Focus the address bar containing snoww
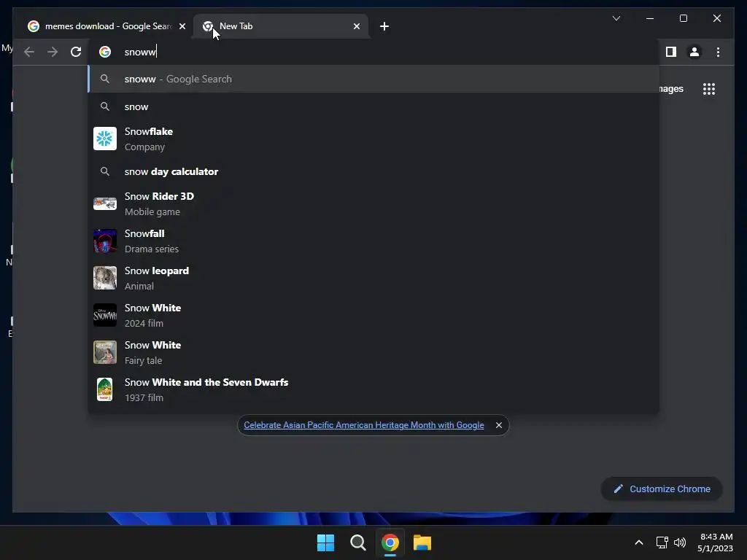Image resolution: width=747 pixels, height=560 pixels. point(373,52)
